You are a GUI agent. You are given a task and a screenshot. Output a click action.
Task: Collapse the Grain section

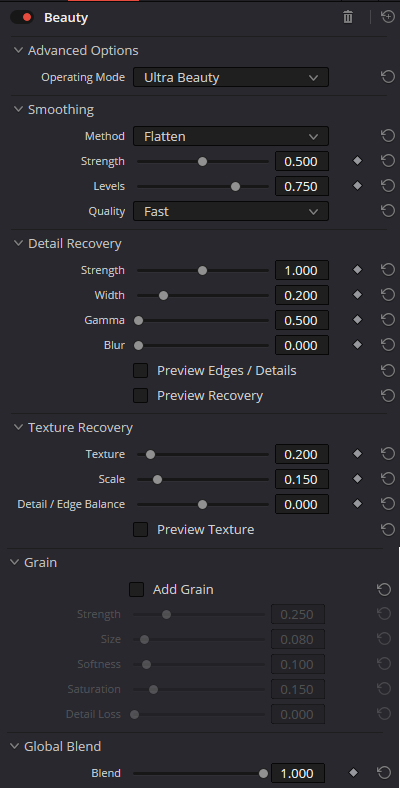pyautogui.click(x=15, y=562)
